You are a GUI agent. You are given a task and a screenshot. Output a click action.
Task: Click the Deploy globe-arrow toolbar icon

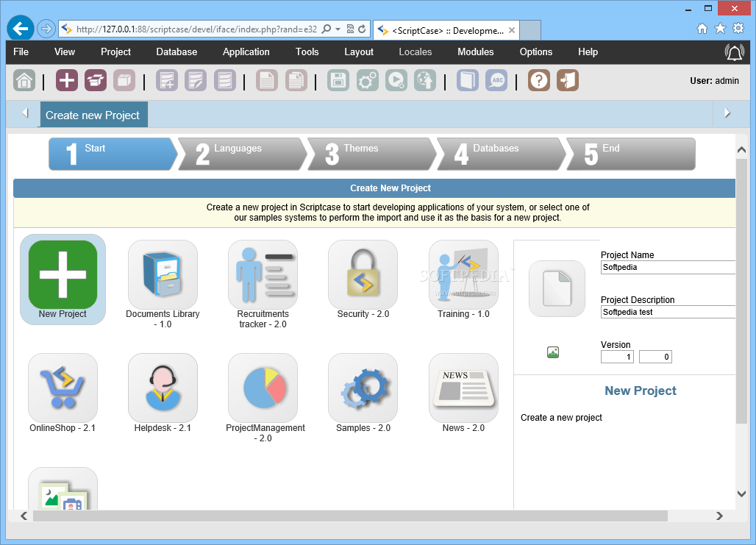(425, 81)
